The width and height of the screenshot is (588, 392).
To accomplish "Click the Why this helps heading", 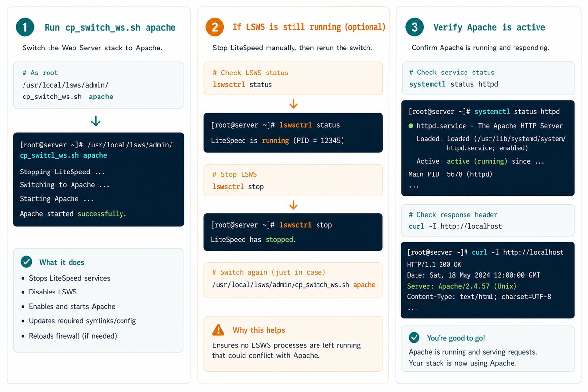I will click(x=259, y=330).
